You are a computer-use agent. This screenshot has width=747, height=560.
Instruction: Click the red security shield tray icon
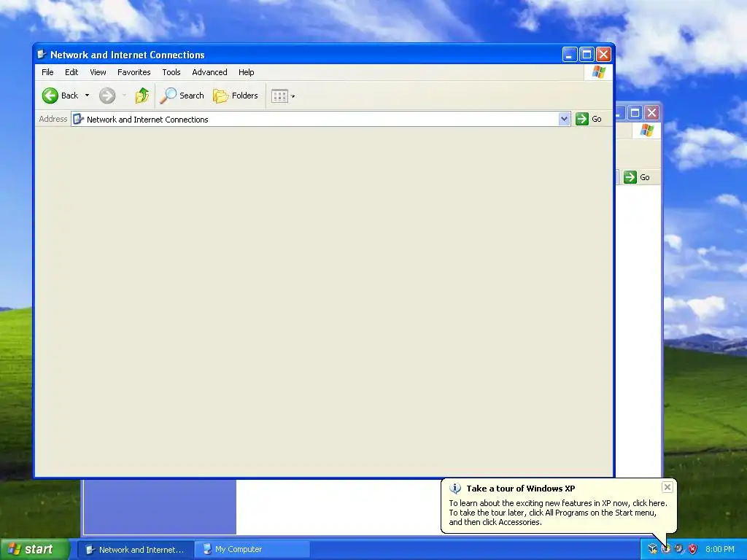click(693, 549)
